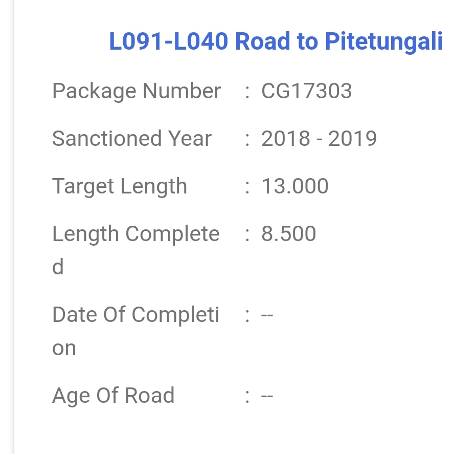Click the colon after Sanctioned Year

pos(247,139)
